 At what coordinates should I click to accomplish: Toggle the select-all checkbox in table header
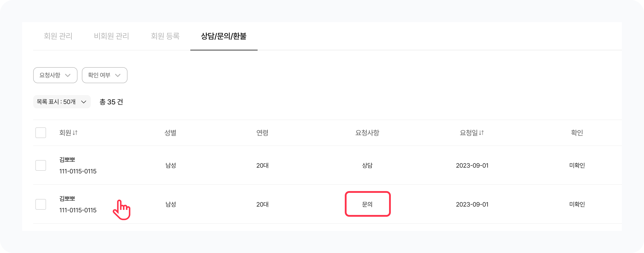41,133
